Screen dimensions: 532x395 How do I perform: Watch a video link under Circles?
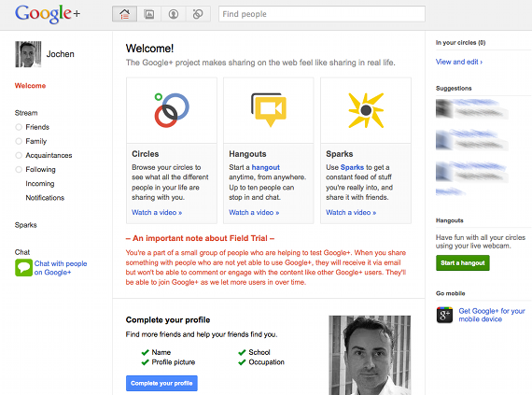(x=157, y=212)
